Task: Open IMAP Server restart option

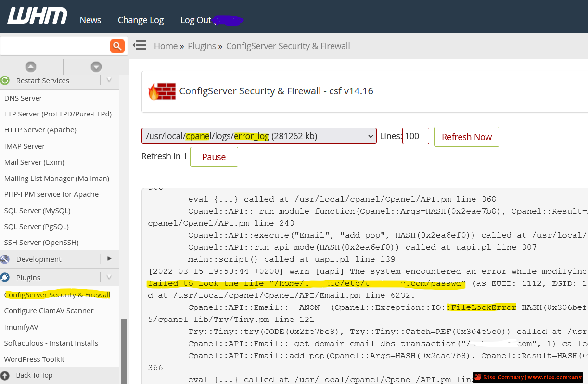Action: point(25,146)
